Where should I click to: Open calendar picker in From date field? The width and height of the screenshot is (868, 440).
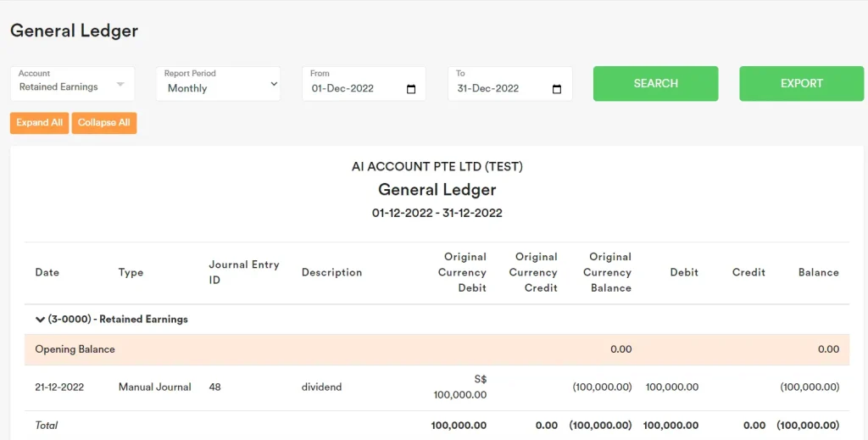411,89
